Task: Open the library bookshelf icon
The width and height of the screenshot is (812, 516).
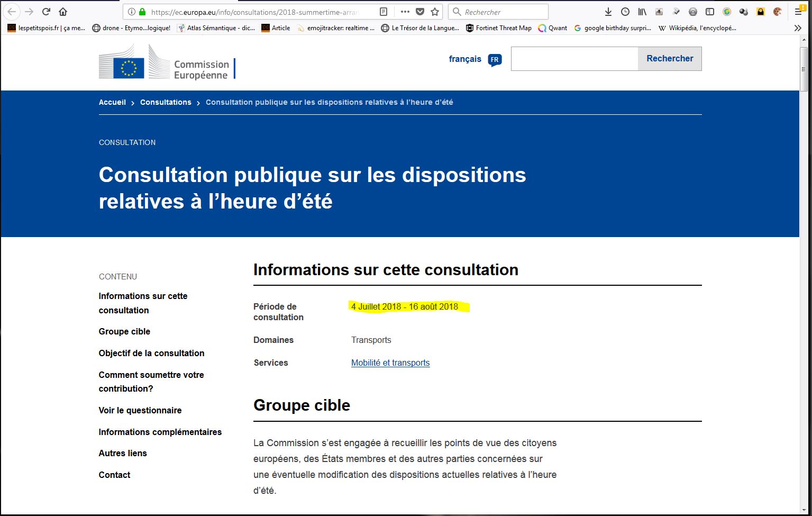Action: tap(642, 12)
